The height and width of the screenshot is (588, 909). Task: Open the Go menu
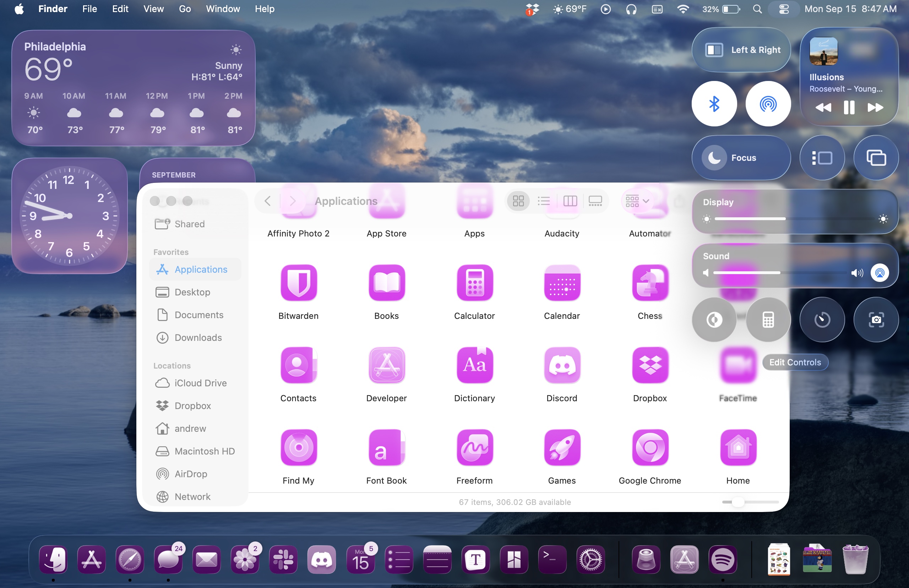(x=185, y=9)
